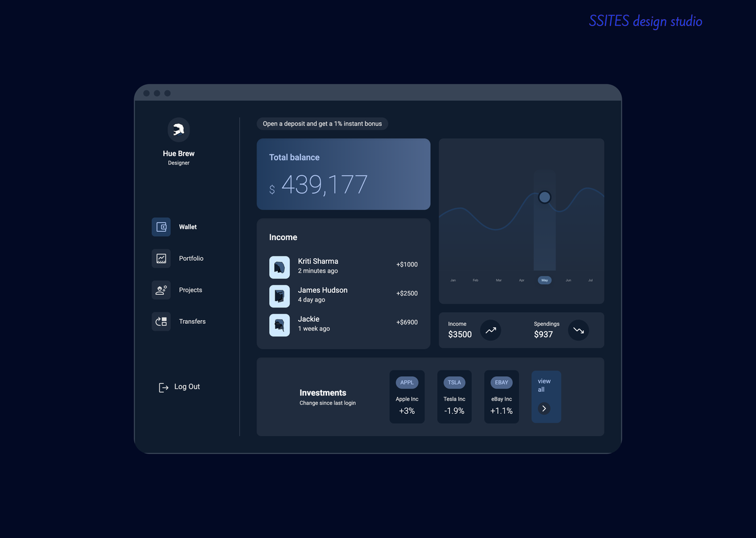Click the Income section heading
This screenshot has height=538, width=756.
[x=283, y=238]
